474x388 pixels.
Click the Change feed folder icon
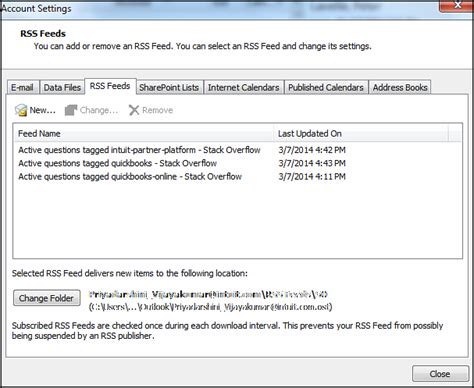71,110
